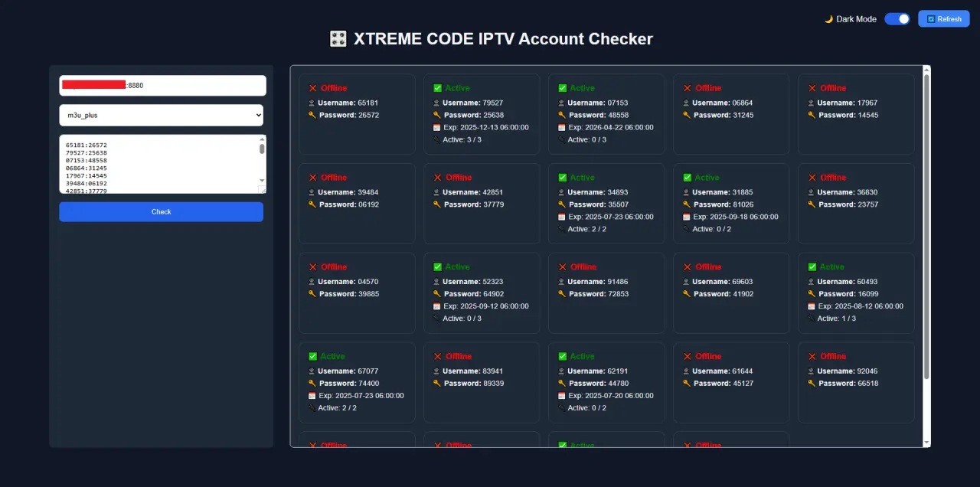Click the moon icon beside Dark Mode
980x487 pixels.
tap(828, 19)
